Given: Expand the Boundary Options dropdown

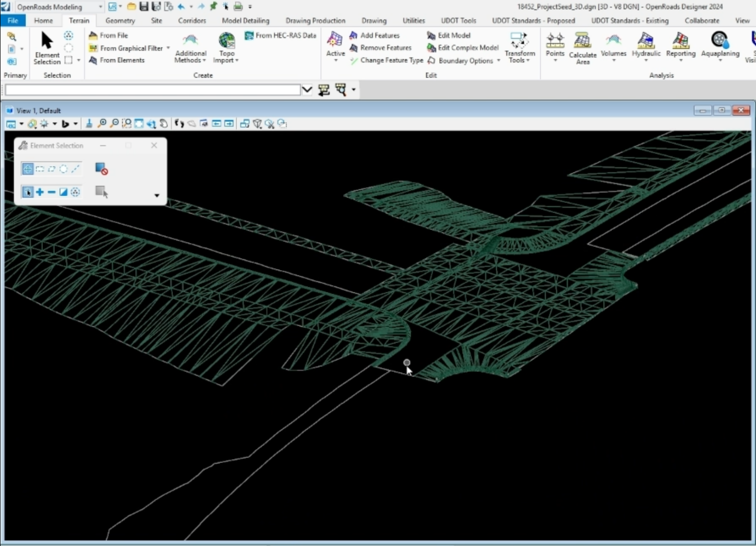Looking at the screenshot, I should click(x=499, y=61).
